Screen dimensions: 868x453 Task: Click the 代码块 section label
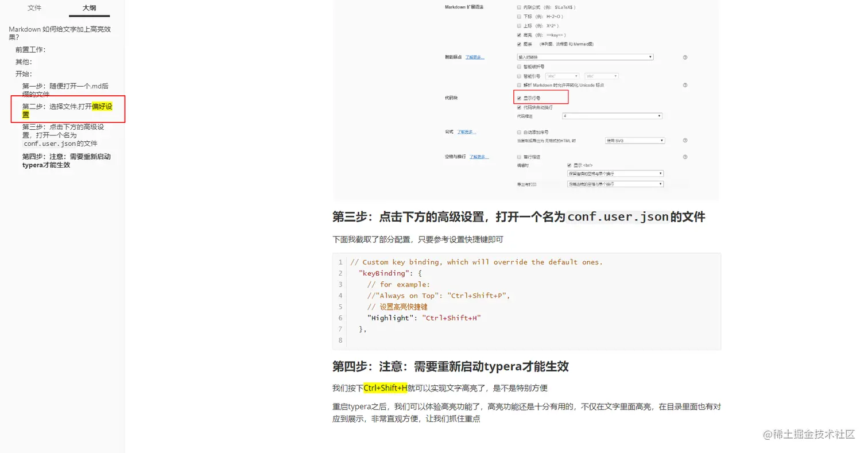[x=451, y=98]
